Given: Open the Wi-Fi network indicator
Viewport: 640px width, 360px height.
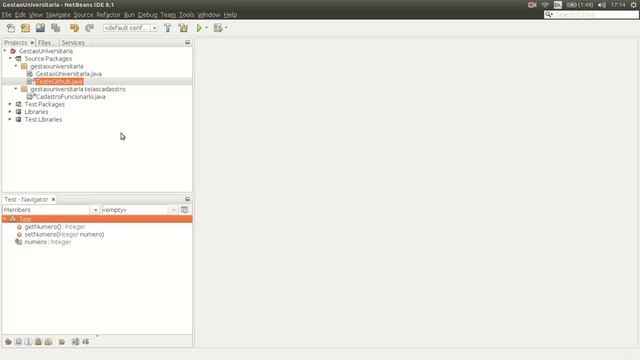Looking at the screenshot, I should 545,5.
